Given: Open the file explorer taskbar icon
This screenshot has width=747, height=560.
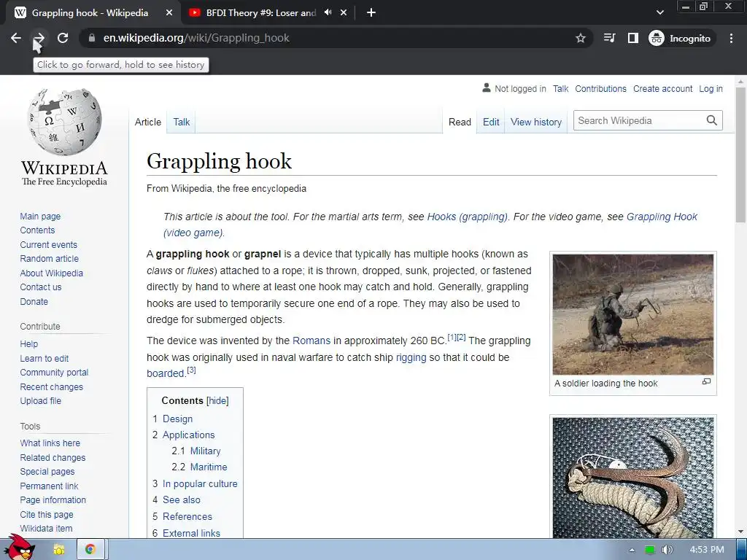Looking at the screenshot, I should click(59, 550).
